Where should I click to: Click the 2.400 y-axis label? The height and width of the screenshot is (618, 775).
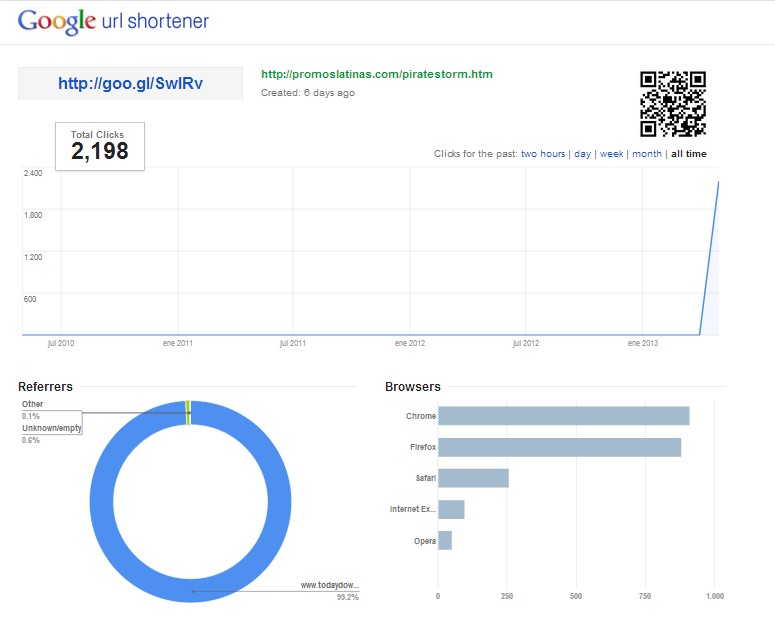pos(33,173)
